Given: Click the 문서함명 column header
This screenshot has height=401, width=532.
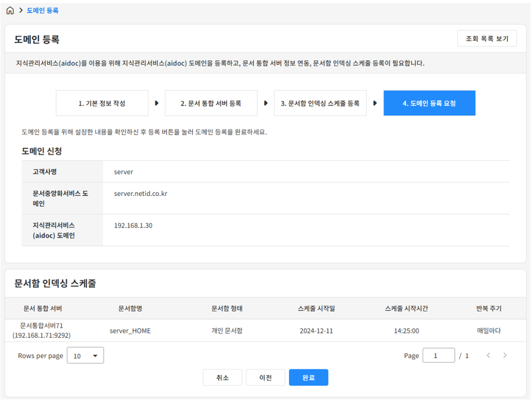Looking at the screenshot, I should [x=130, y=309].
